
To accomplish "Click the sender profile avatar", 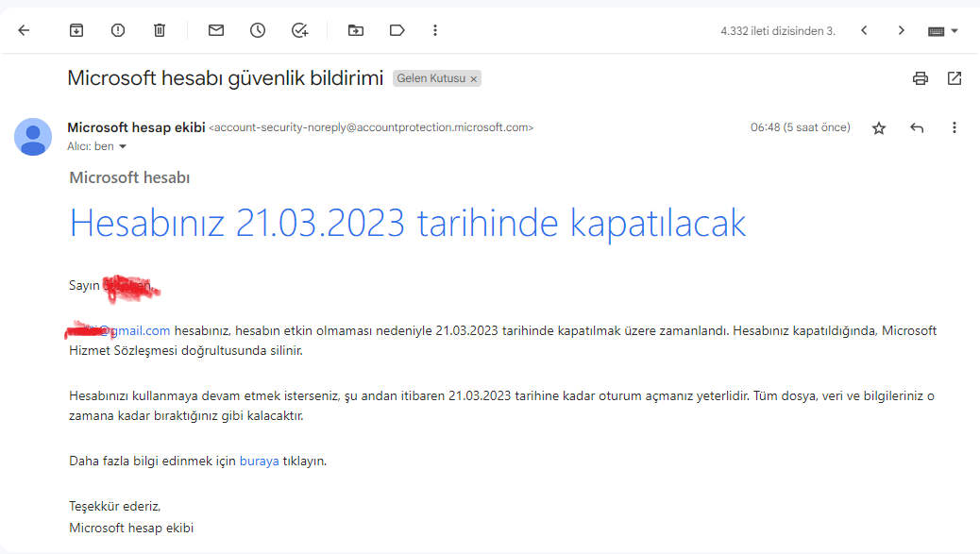I will tap(33, 137).
